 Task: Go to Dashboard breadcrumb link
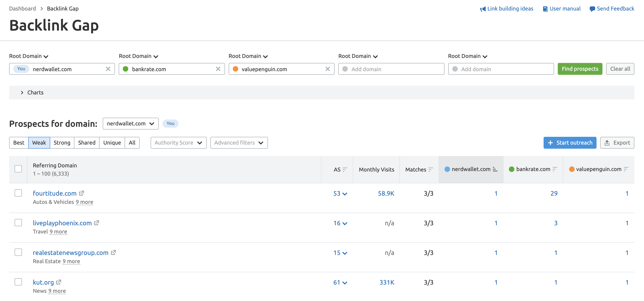click(x=23, y=8)
